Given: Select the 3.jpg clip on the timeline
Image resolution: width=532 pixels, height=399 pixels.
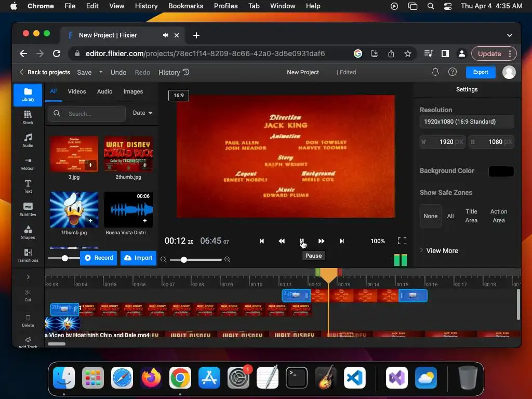Looking at the screenshot, I should click(354, 296).
